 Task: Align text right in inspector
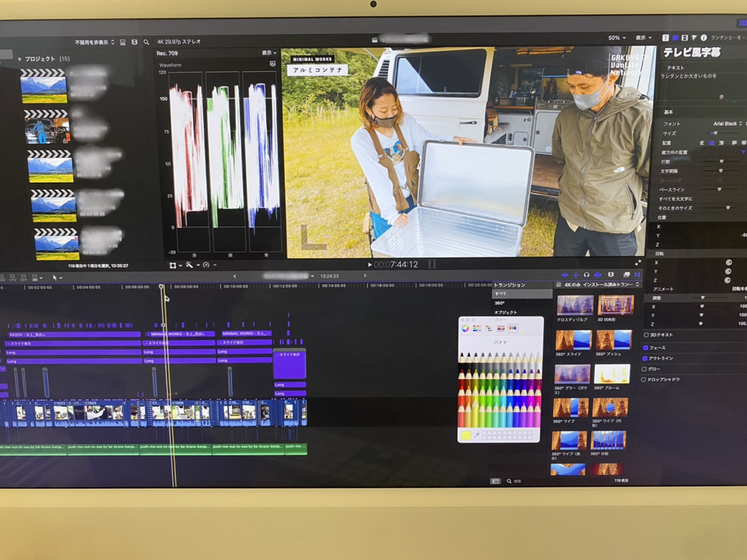723,142
